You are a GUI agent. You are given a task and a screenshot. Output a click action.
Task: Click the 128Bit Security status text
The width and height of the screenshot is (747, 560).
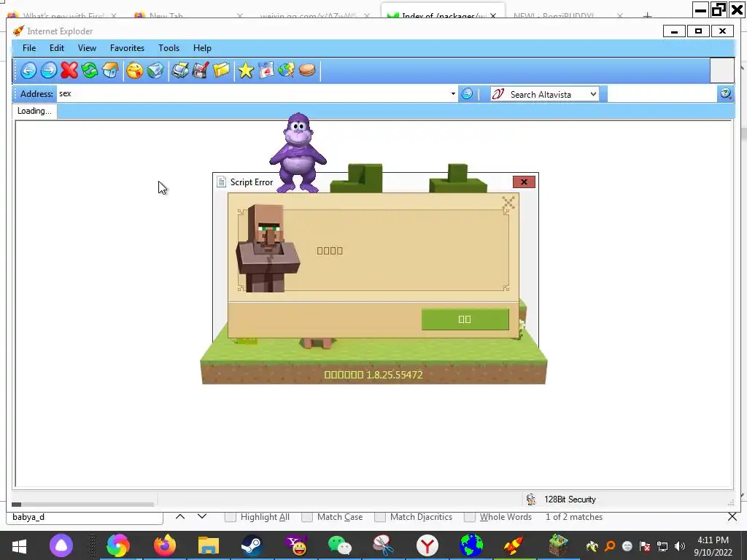[x=570, y=499]
